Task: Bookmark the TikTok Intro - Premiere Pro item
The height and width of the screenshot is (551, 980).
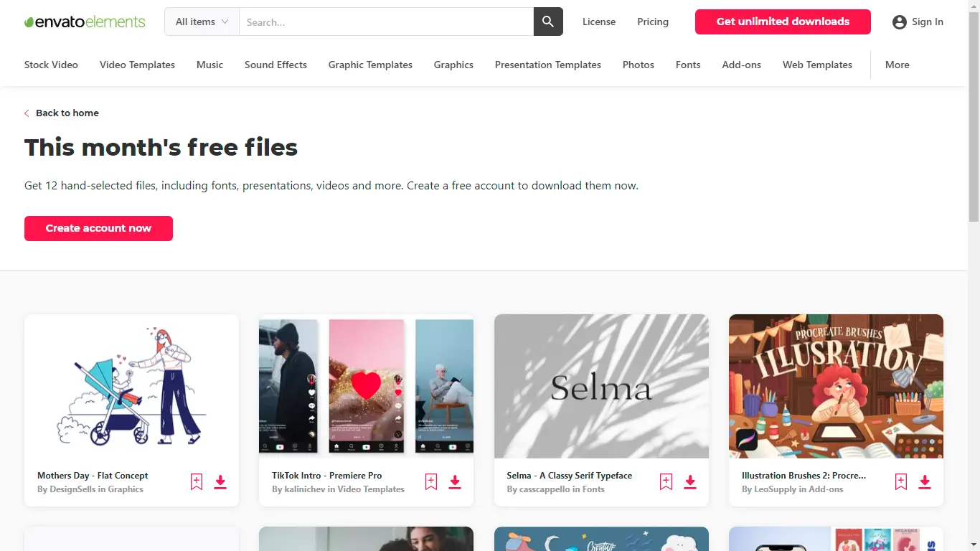Action: [x=431, y=482]
